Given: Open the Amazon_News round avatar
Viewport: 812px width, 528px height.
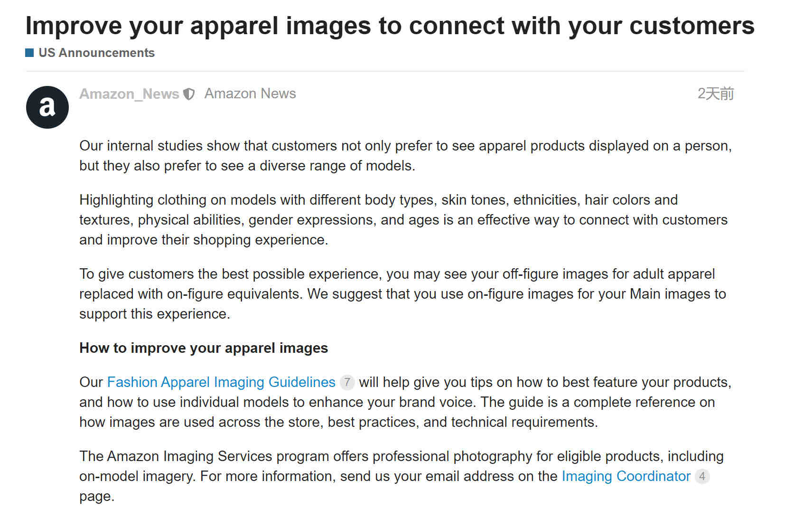Looking at the screenshot, I should click(47, 107).
